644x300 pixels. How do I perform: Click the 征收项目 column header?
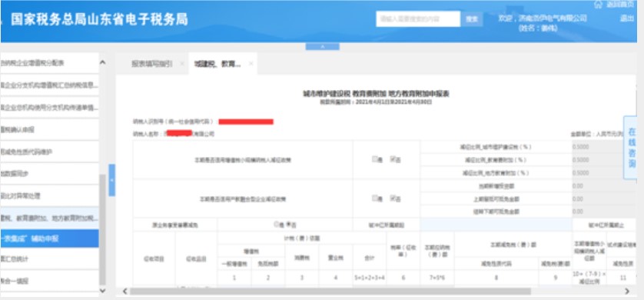tap(154, 259)
